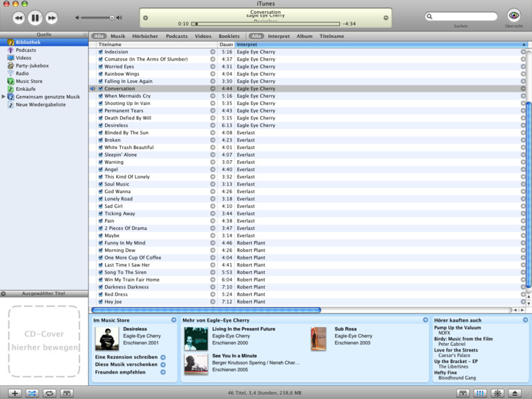Sort by Interpret column header arrow
The height and width of the screenshot is (399, 532).
(x=524, y=44)
